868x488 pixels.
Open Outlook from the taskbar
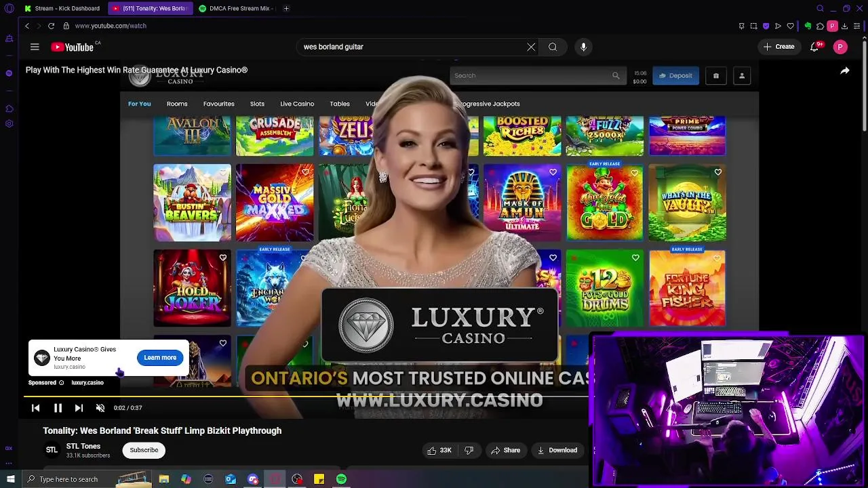[x=231, y=479]
